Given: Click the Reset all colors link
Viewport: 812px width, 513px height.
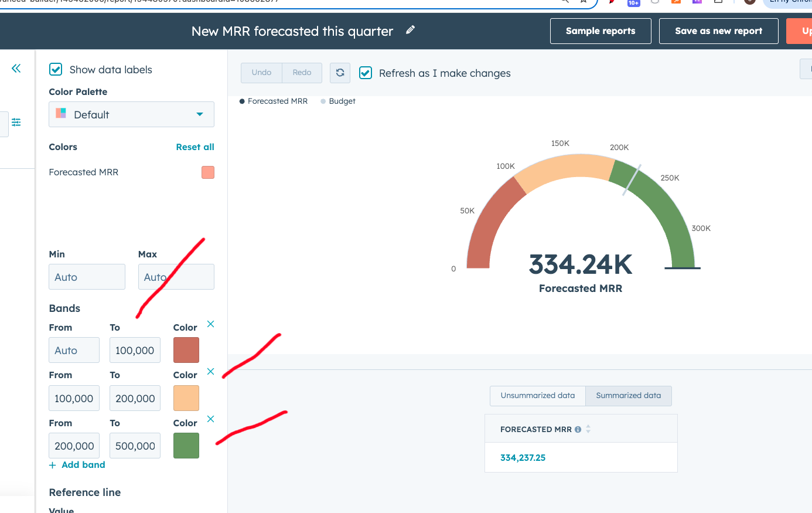Looking at the screenshot, I should (195, 147).
